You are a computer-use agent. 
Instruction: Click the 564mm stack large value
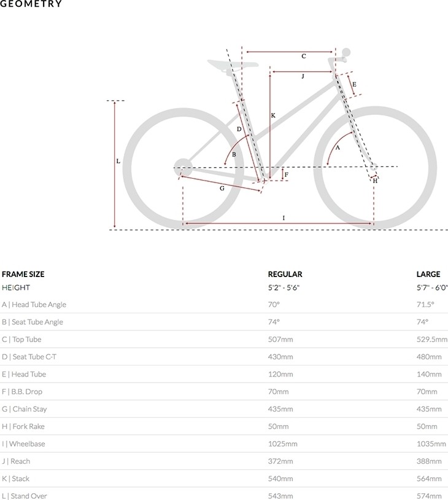click(429, 479)
